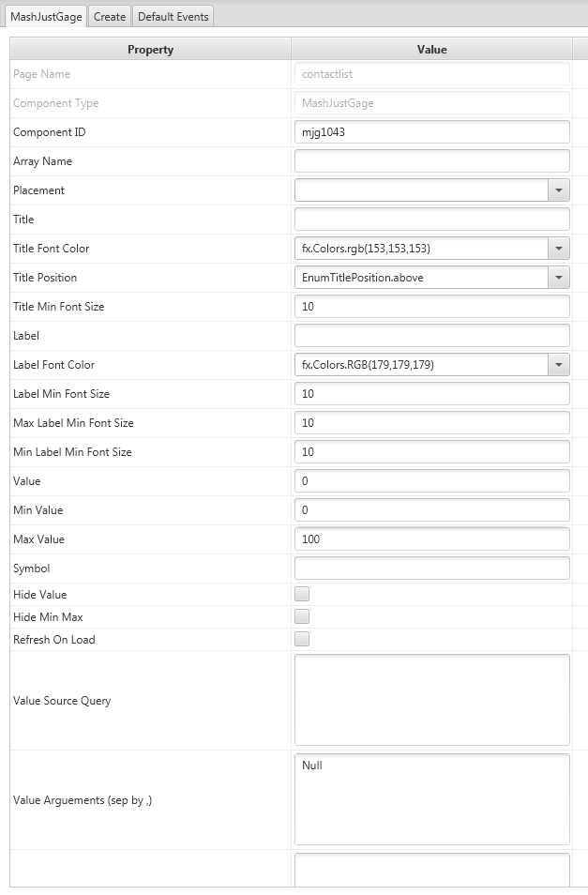The image size is (588, 895).
Task: Click the Title text field
Action: tap(431, 220)
